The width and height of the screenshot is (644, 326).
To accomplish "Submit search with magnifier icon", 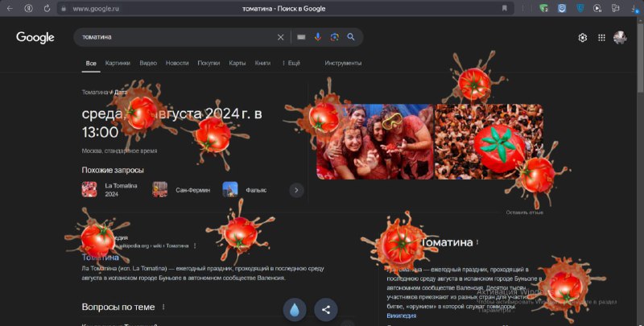I will pyautogui.click(x=351, y=37).
